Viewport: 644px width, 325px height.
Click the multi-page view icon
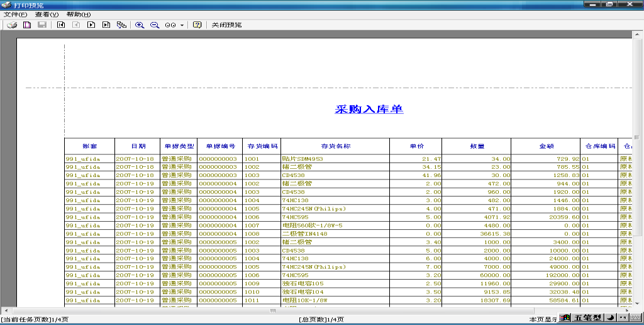click(121, 25)
